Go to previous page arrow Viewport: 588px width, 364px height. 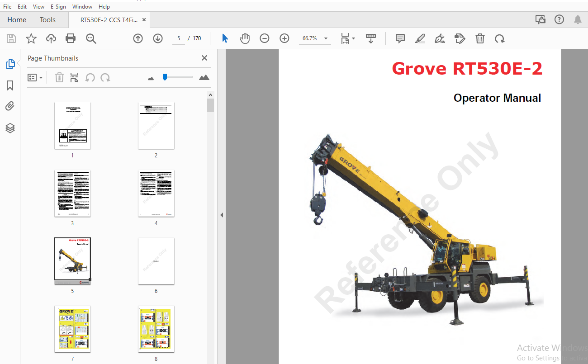pos(138,38)
